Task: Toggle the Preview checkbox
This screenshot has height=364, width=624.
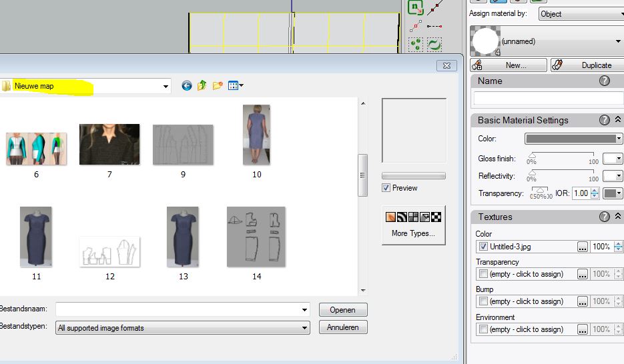Action: pos(386,188)
